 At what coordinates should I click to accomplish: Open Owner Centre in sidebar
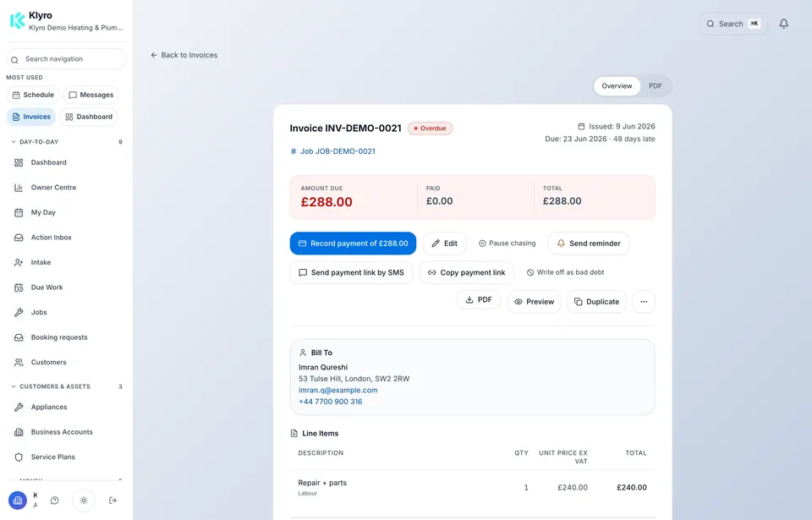pos(53,188)
